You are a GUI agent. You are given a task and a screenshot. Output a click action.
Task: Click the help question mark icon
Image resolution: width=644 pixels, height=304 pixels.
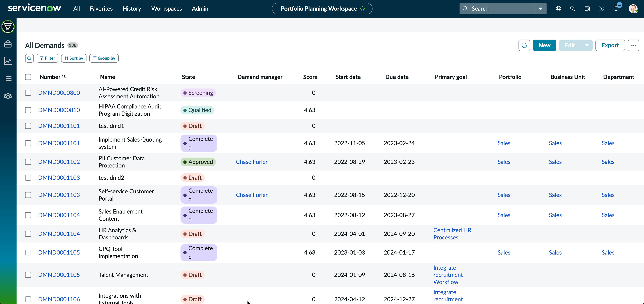pyautogui.click(x=601, y=9)
